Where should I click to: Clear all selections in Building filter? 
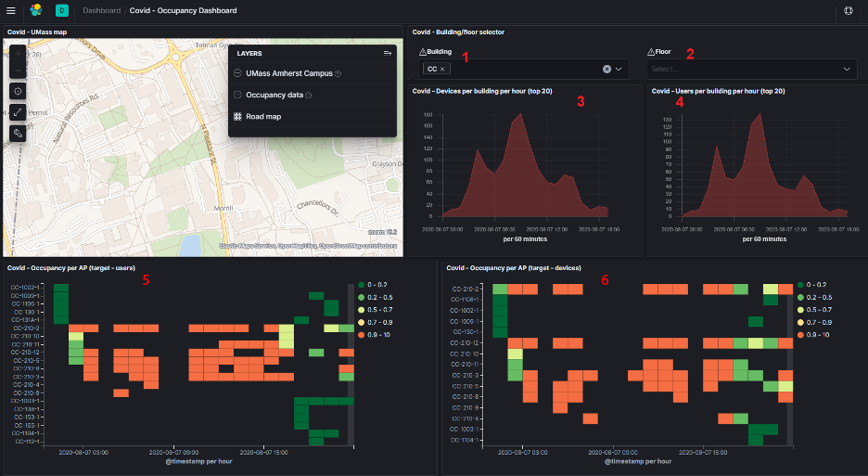(x=606, y=69)
